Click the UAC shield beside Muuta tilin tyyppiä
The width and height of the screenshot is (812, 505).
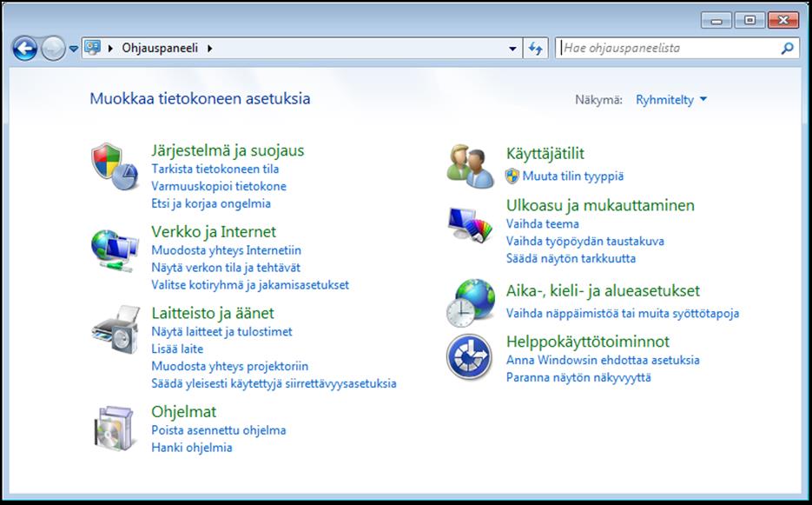512,176
